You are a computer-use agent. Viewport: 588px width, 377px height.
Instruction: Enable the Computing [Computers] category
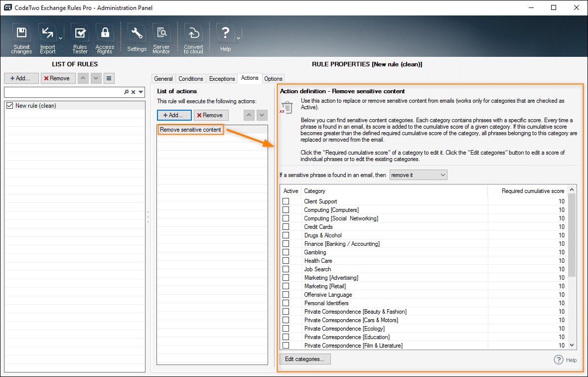coord(286,210)
